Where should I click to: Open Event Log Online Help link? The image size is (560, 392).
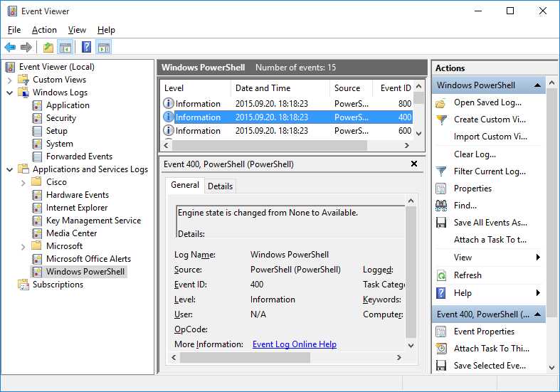click(x=295, y=344)
